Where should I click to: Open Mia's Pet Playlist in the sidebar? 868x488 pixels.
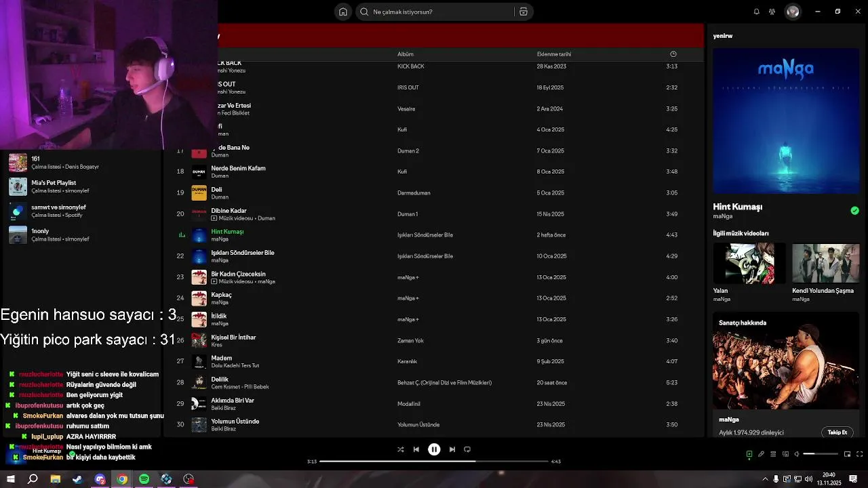[x=81, y=186]
